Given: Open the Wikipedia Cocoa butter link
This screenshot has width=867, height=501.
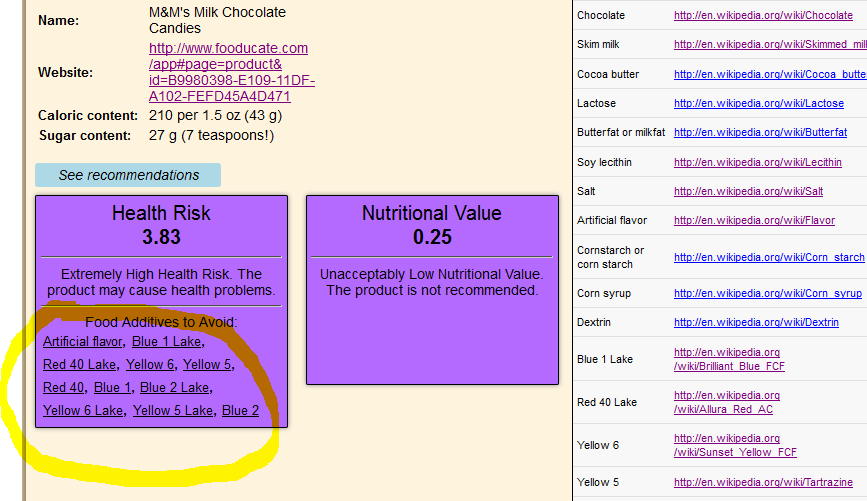Looking at the screenshot, I should tap(770, 74).
